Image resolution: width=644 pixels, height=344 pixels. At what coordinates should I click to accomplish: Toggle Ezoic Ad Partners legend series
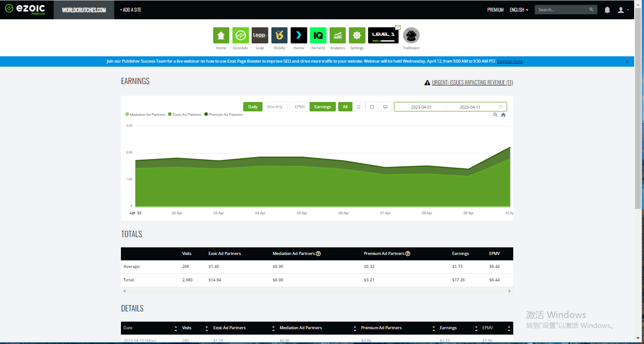(x=185, y=115)
